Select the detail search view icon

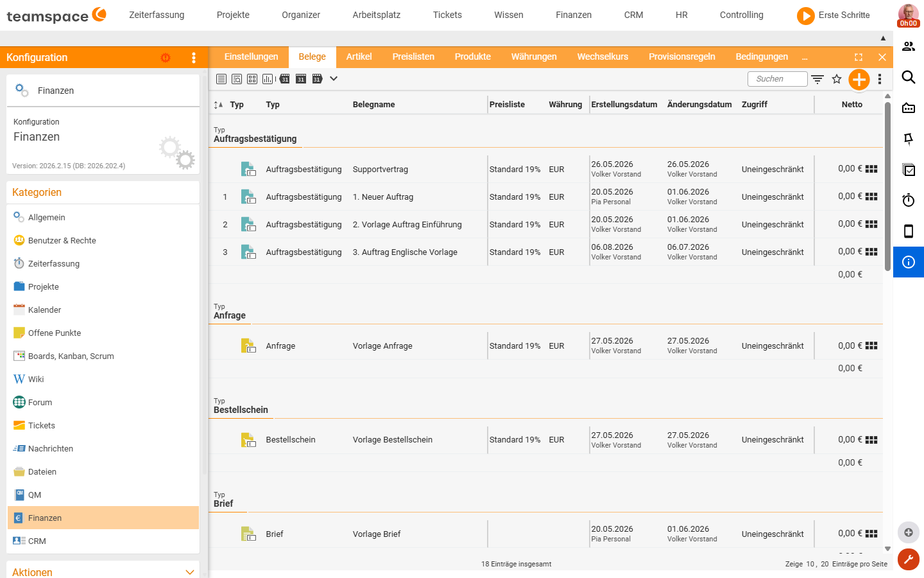point(237,79)
